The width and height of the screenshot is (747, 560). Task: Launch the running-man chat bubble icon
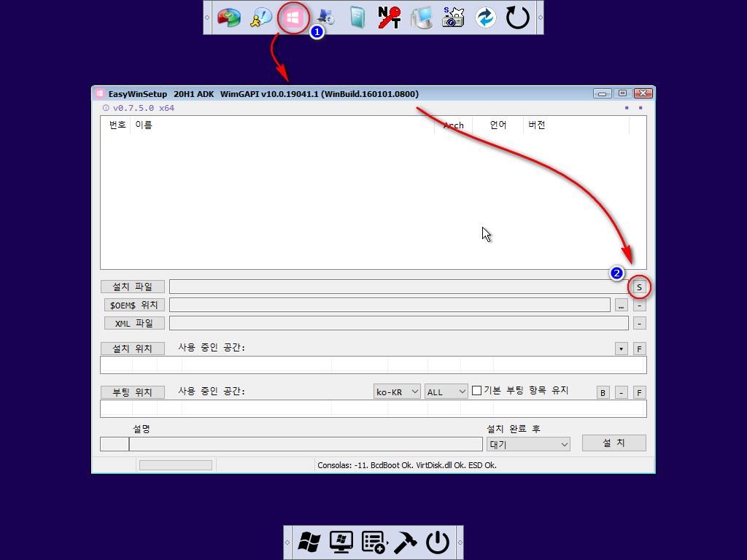pos(261,17)
